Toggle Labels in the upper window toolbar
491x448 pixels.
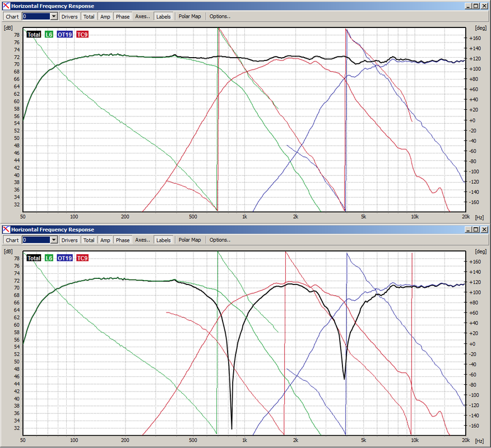164,17
